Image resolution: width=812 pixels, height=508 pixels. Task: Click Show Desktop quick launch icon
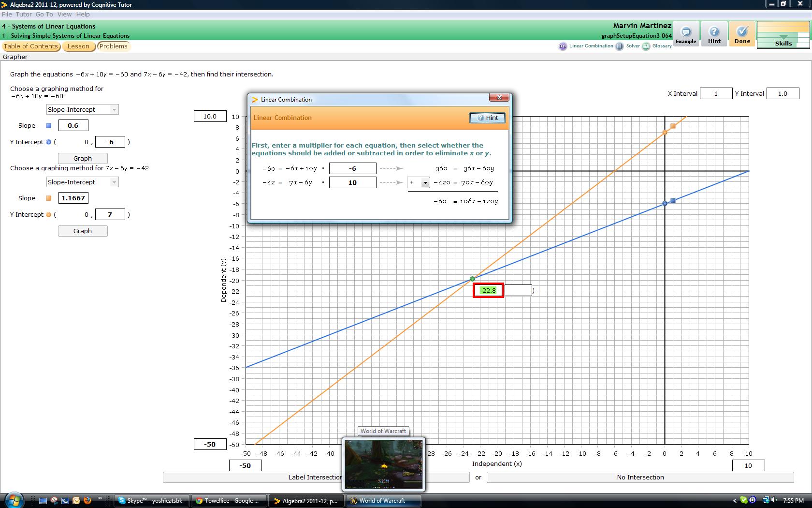pos(43,501)
